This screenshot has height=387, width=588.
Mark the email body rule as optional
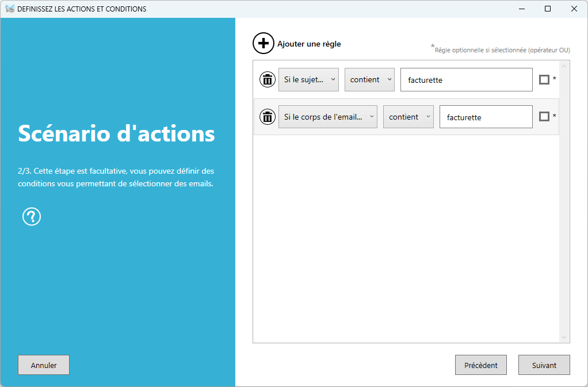[x=544, y=117]
